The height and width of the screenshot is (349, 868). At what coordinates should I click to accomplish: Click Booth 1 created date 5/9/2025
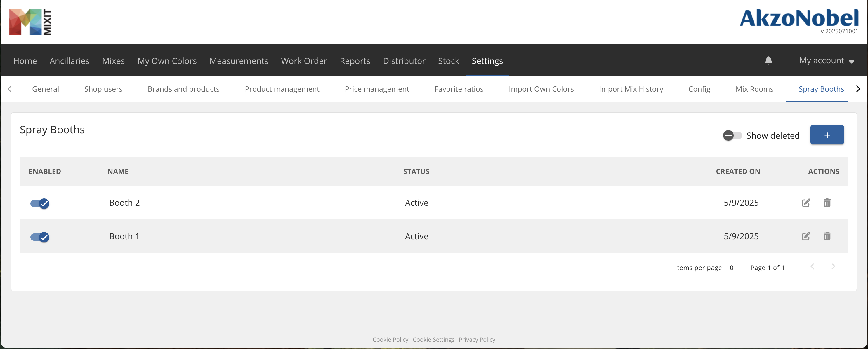(741, 236)
